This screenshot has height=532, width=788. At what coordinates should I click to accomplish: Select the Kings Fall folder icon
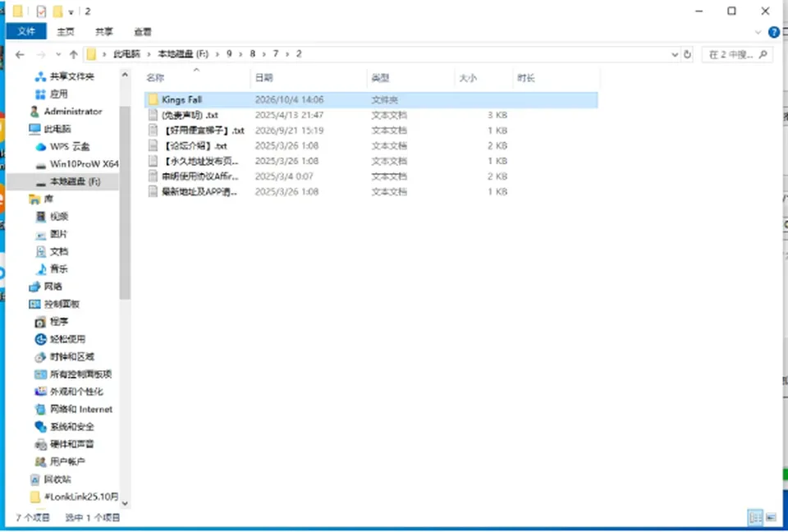153,99
